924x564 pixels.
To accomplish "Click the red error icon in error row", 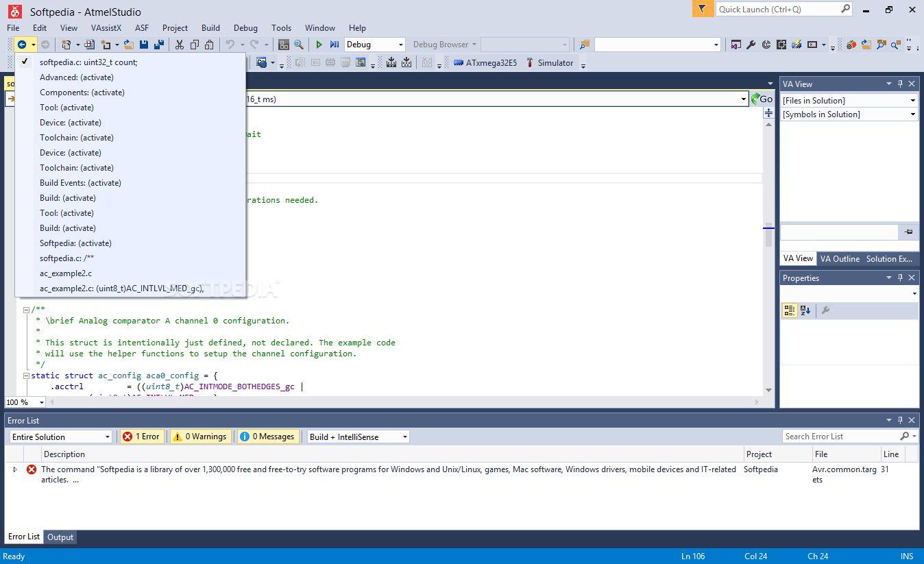I will pyautogui.click(x=32, y=469).
